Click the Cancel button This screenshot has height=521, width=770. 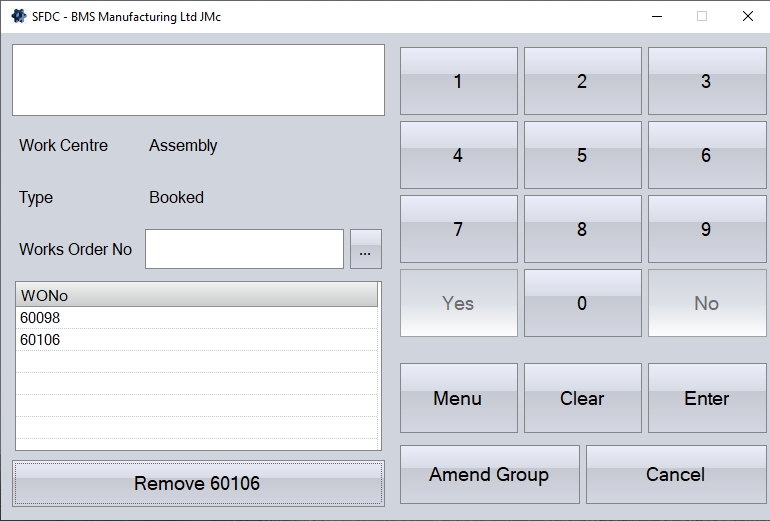tap(675, 474)
